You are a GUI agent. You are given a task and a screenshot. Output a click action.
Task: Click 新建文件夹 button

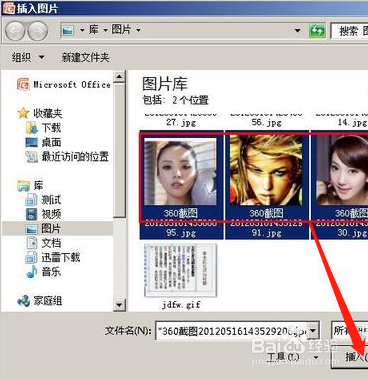point(86,57)
